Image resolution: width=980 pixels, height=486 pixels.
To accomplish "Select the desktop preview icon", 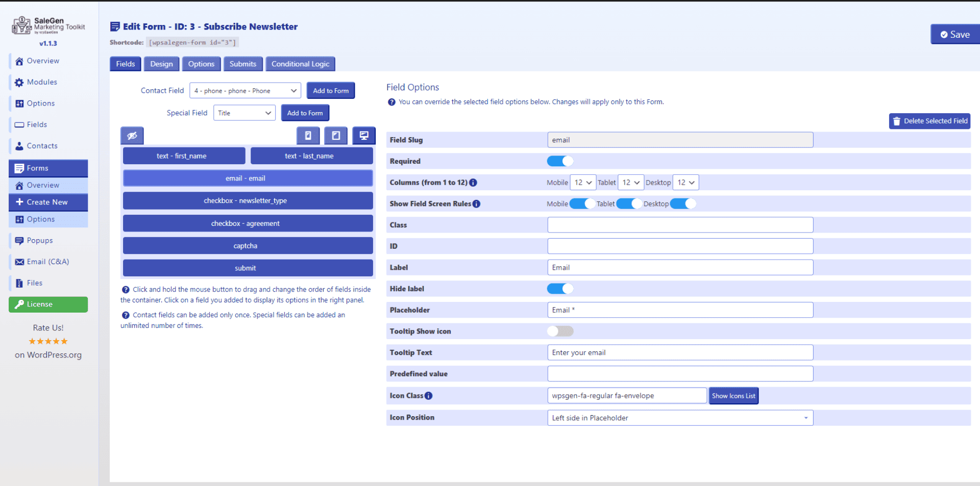I will 364,136.
